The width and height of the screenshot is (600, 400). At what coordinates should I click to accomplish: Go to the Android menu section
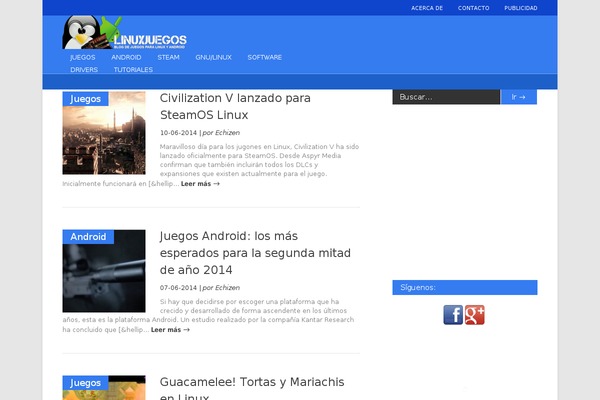(126, 57)
